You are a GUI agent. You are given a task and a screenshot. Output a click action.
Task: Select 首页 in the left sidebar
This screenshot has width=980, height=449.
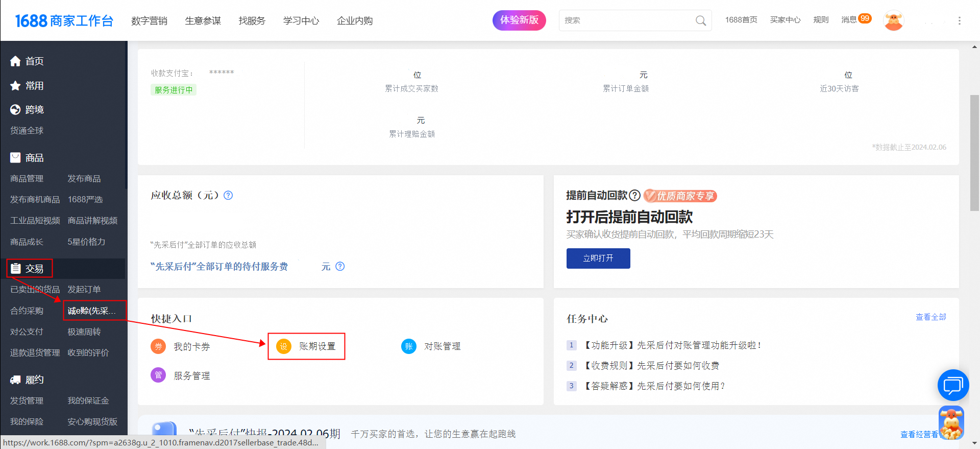point(35,61)
